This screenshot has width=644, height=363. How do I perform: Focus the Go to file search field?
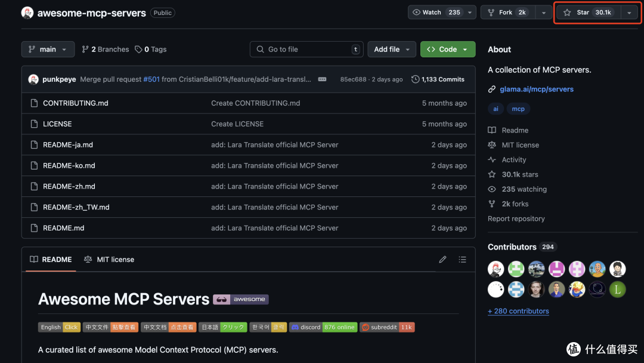click(x=306, y=50)
